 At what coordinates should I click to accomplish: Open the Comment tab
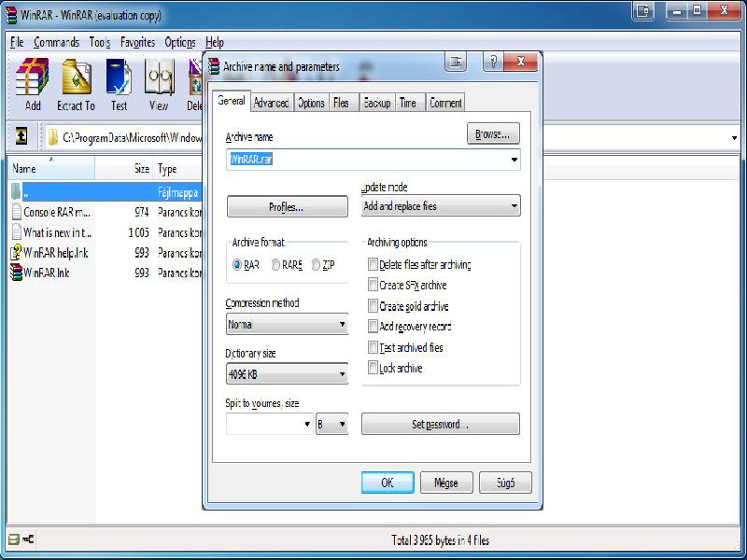pos(445,103)
